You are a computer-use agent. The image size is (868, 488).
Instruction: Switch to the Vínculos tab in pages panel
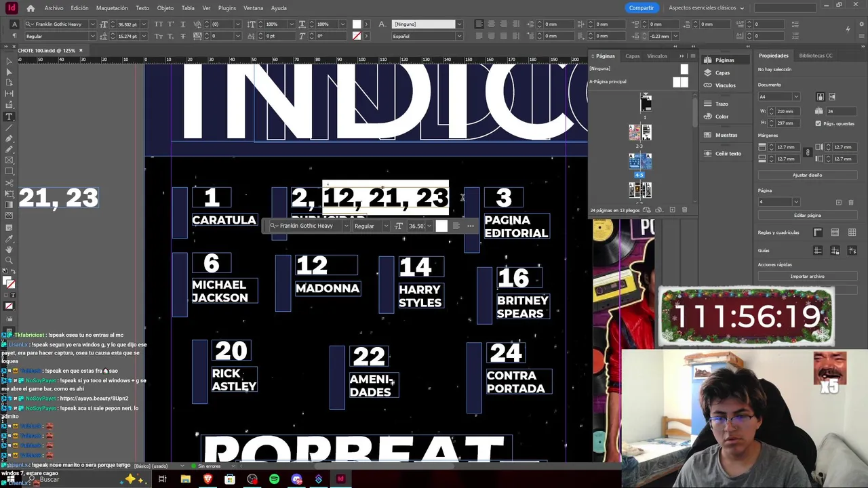tap(657, 56)
